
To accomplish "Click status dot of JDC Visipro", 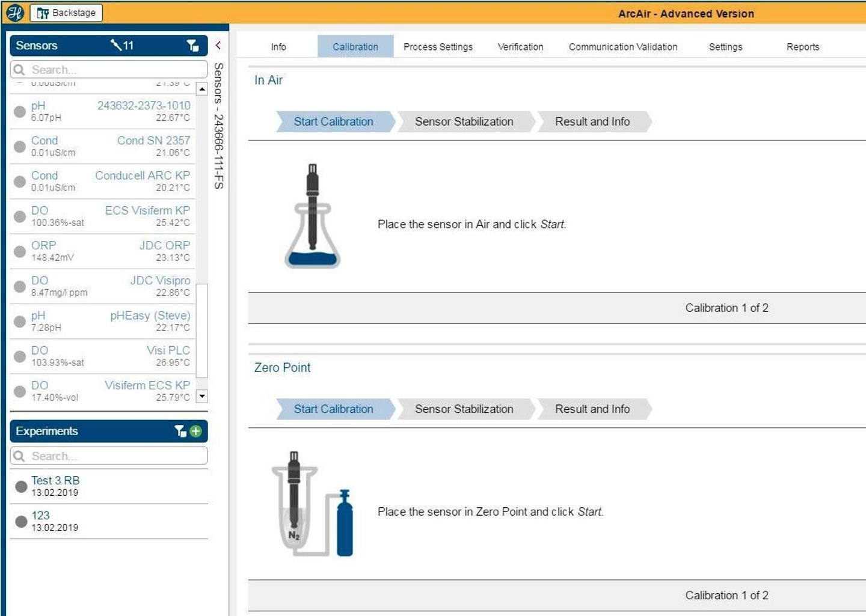I will click(20, 286).
